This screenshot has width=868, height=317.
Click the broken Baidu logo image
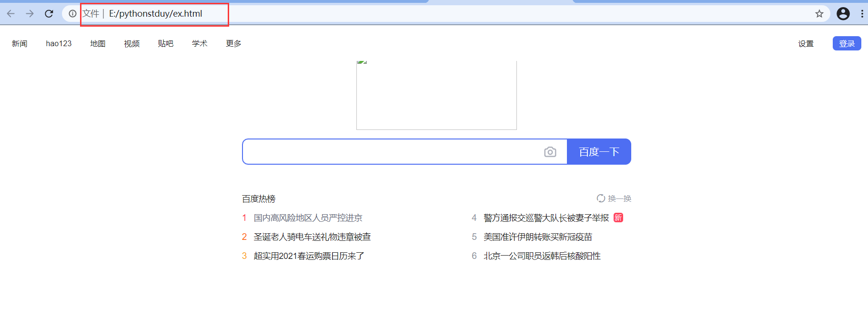[x=436, y=95]
